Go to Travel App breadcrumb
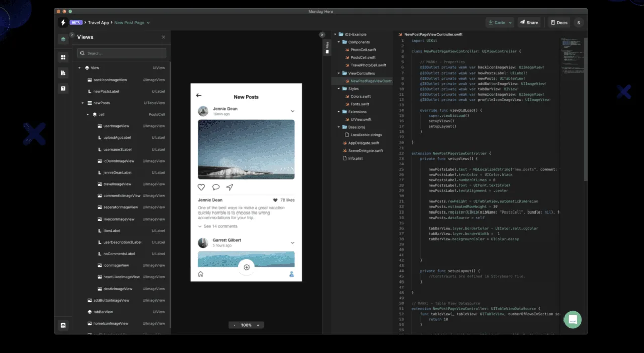This screenshot has width=644, height=353. [x=99, y=23]
